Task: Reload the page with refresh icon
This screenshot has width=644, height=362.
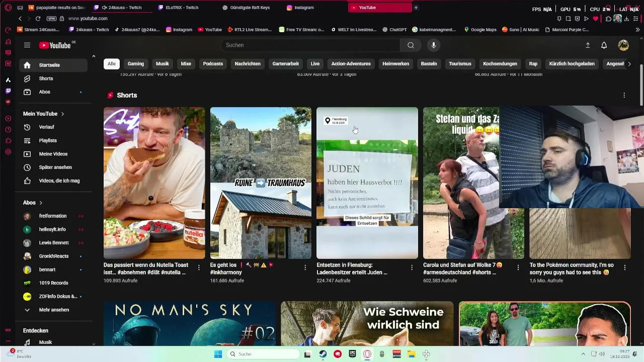Action: pos(38,19)
